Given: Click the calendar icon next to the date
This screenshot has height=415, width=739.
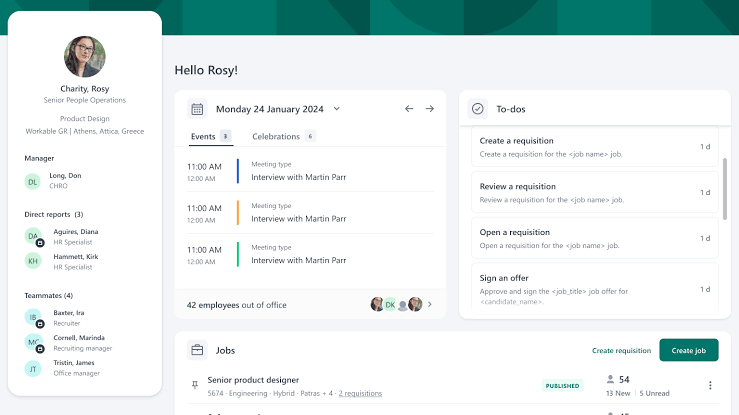Looking at the screenshot, I should (x=197, y=109).
